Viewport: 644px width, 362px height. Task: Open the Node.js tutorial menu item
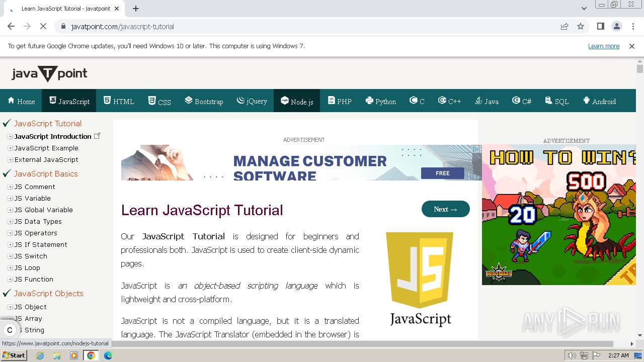coord(297,101)
